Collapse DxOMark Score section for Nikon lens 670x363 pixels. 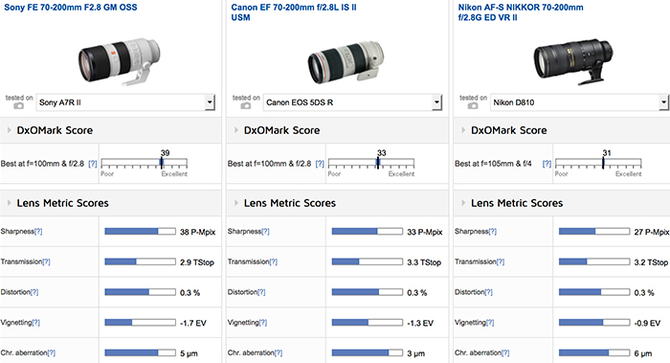click(x=463, y=130)
